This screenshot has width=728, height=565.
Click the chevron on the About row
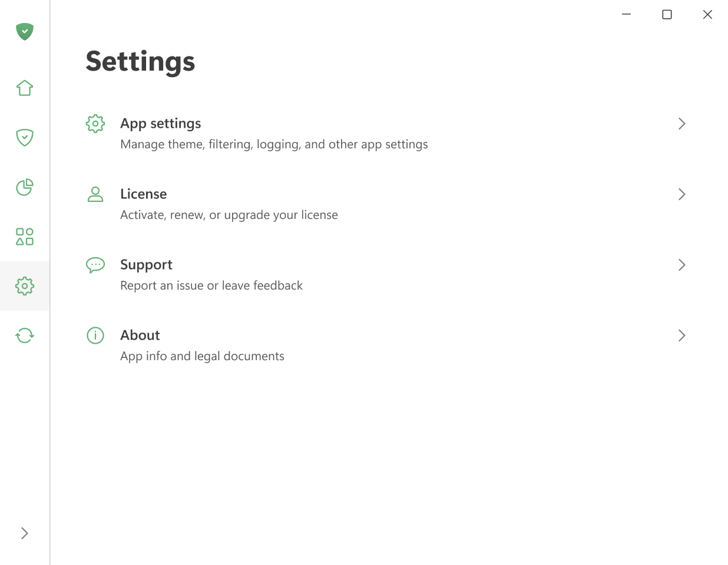(x=681, y=335)
